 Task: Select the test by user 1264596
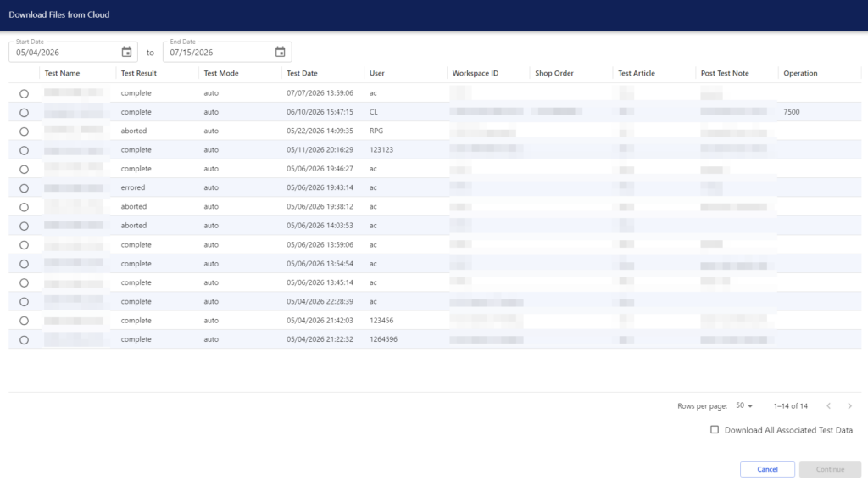pyautogui.click(x=24, y=339)
